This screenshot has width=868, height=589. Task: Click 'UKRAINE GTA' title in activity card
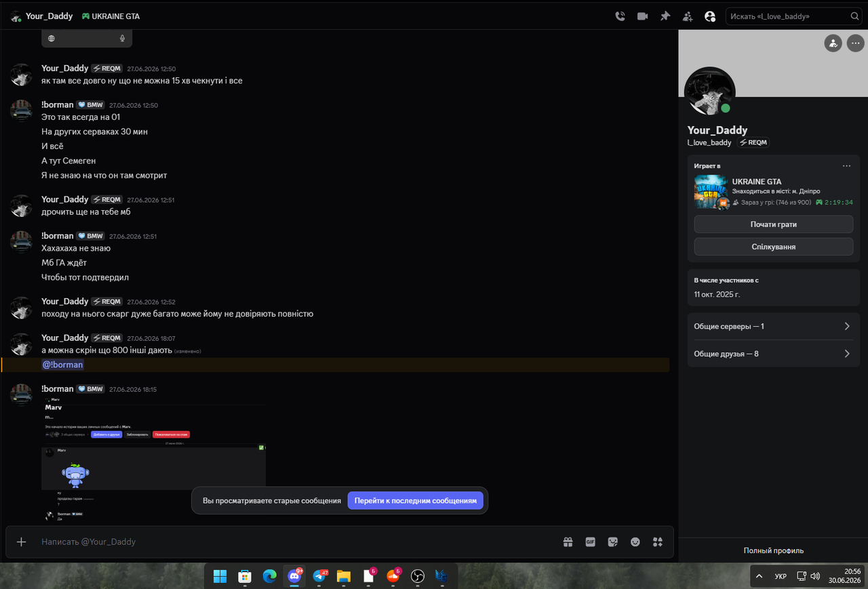click(757, 182)
